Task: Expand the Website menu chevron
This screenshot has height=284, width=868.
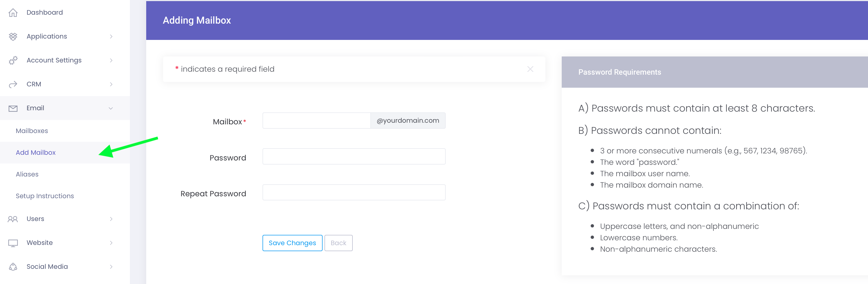Action: click(111, 243)
